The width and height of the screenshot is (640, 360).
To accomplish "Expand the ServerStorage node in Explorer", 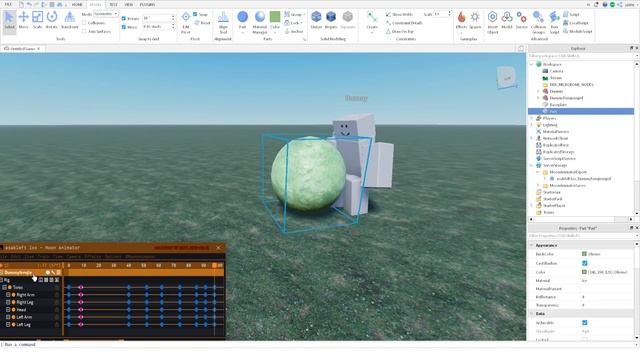I will (531, 165).
